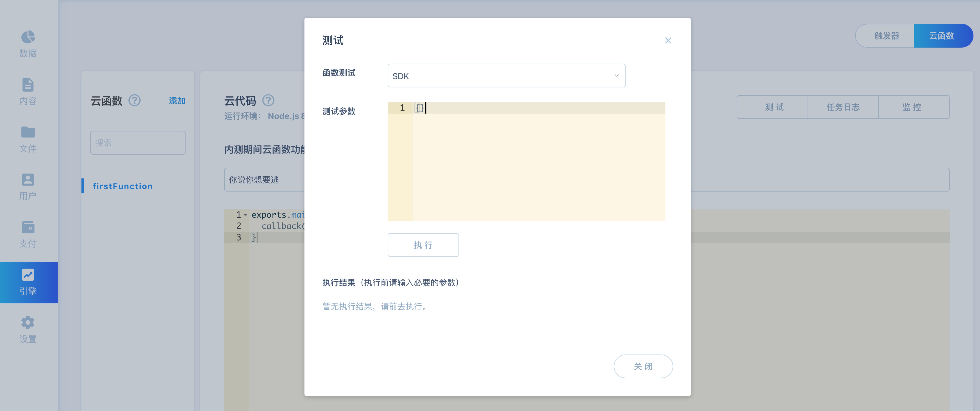Open the 设置 gear sidebar icon
Image resolution: width=980 pixels, height=411 pixels.
click(x=28, y=323)
